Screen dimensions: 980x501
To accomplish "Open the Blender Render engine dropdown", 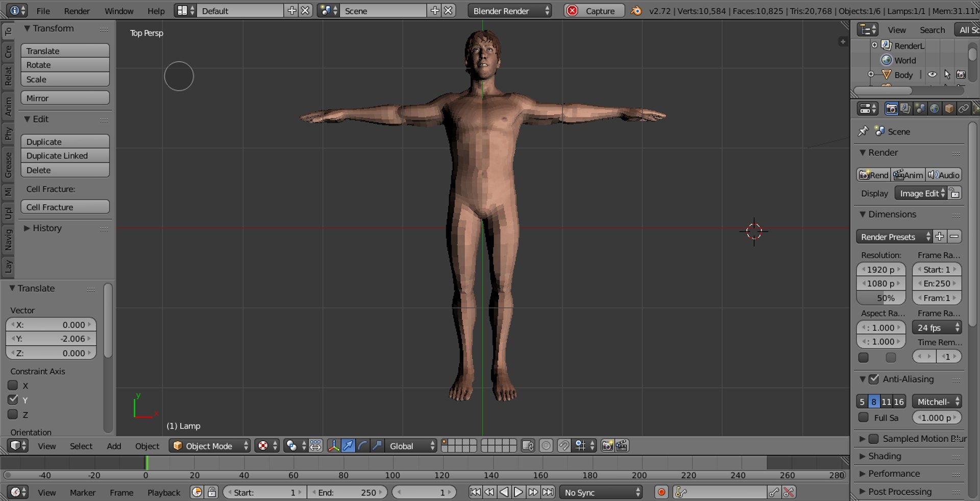I will point(510,11).
